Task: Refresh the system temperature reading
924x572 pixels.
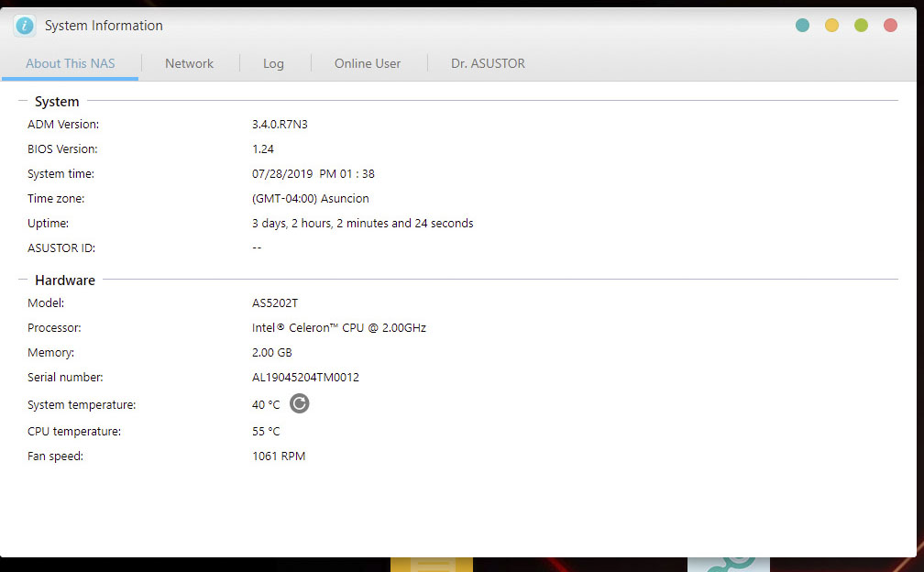Action: (x=300, y=403)
